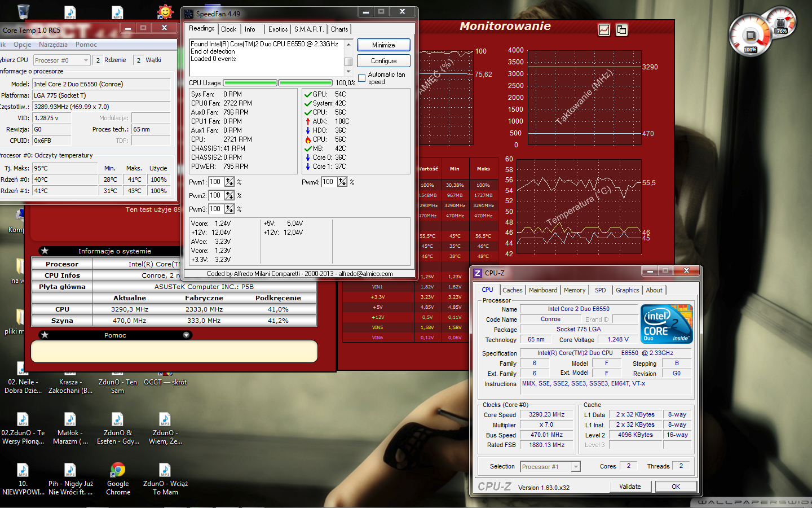The height and width of the screenshot is (508, 812).
Task: Click the RAM gauge gadget showing 76%
Action: (x=782, y=24)
